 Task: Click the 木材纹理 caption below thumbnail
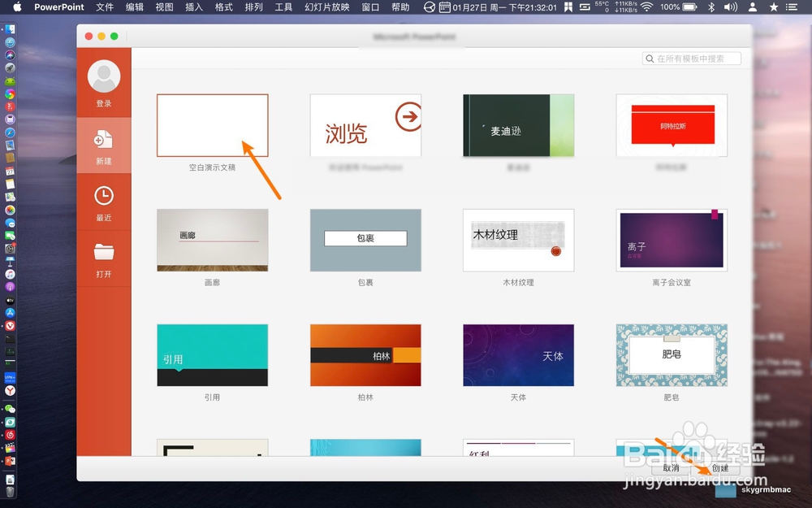pos(518,283)
